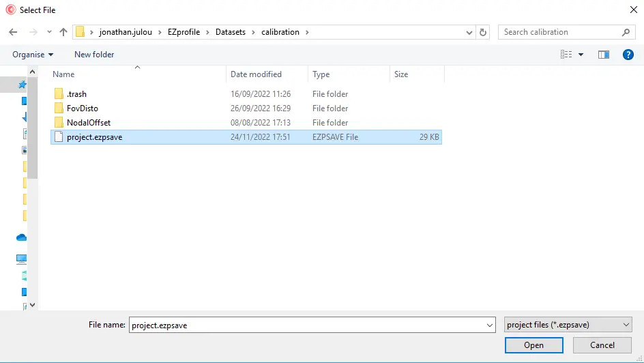The height and width of the screenshot is (363, 644).
Task: Click the change view layout icon
Action: 566,55
